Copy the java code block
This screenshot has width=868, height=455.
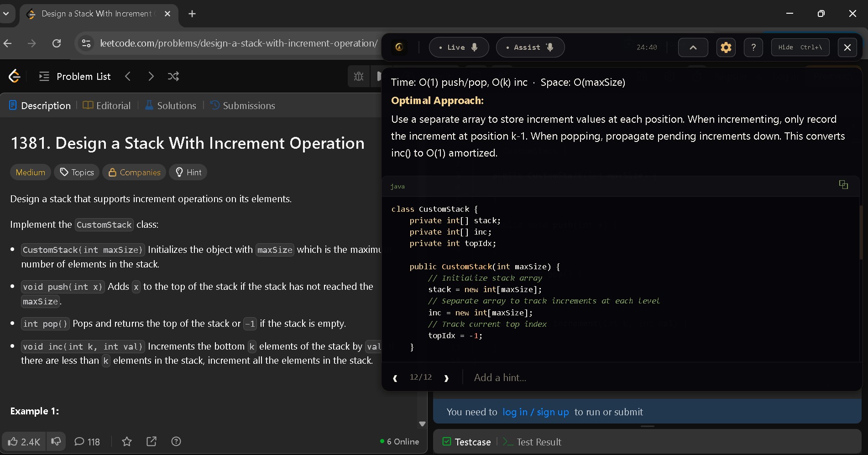(x=843, y=184)
